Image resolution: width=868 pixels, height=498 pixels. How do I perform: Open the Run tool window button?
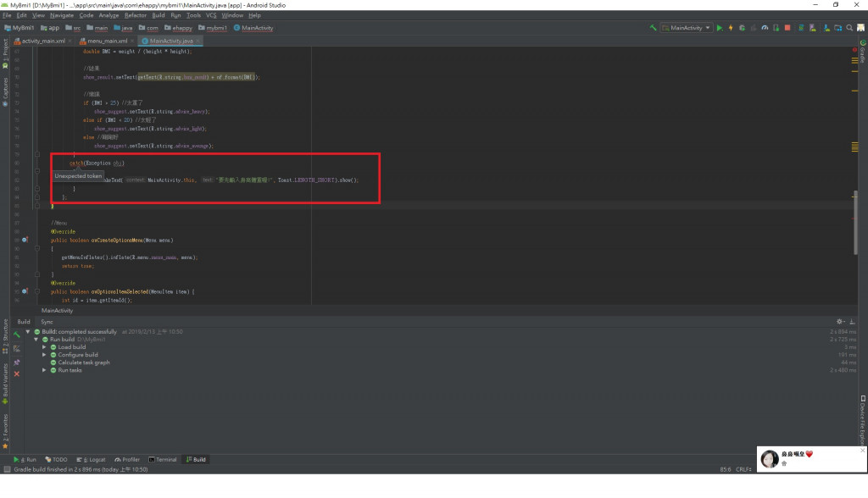25,460
